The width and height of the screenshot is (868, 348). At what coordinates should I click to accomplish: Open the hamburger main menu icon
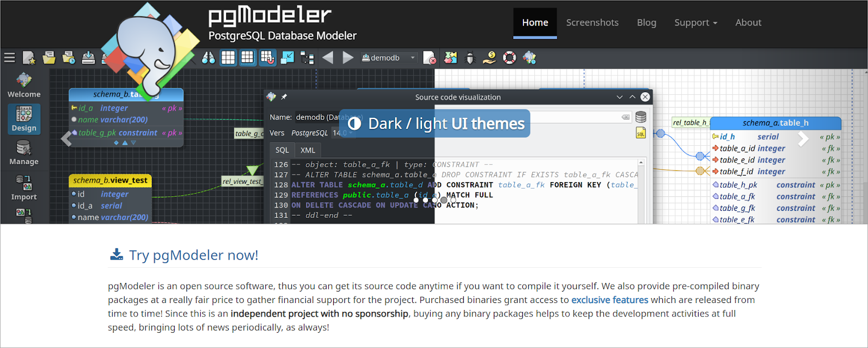[x=9, y=57]
